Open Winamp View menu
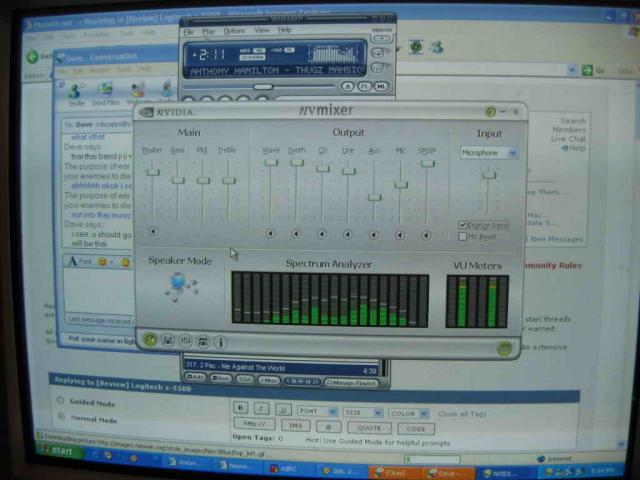This screenshot has width=640, height=480. (262, 31)
